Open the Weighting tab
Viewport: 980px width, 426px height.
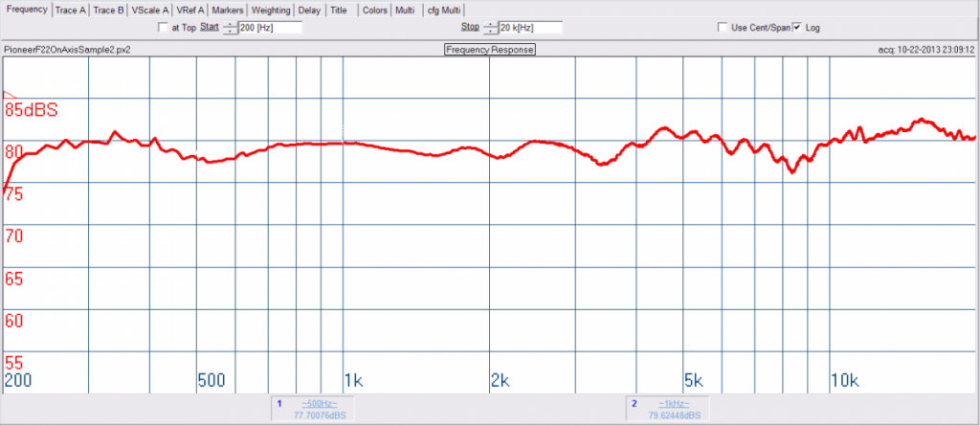(272, 11)
